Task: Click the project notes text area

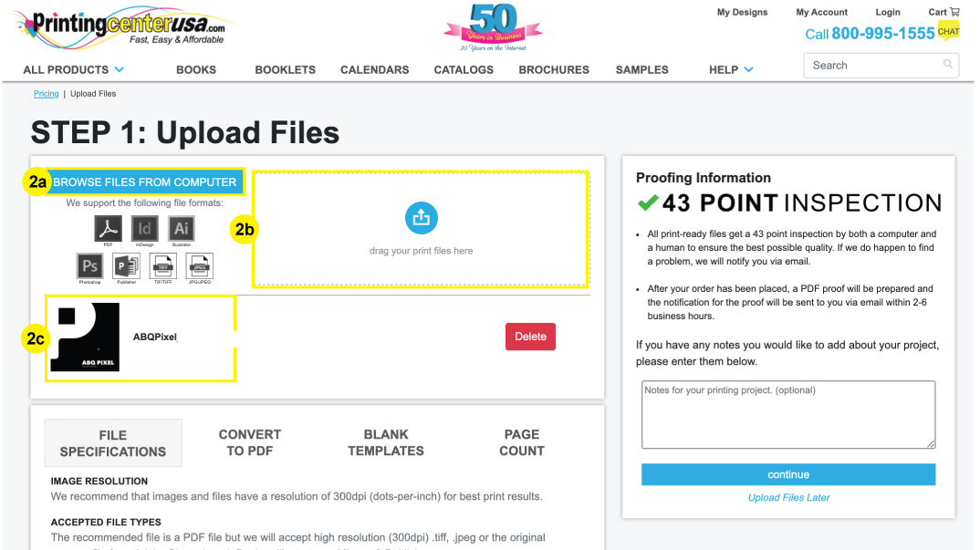Action: [x=788, y=414]
